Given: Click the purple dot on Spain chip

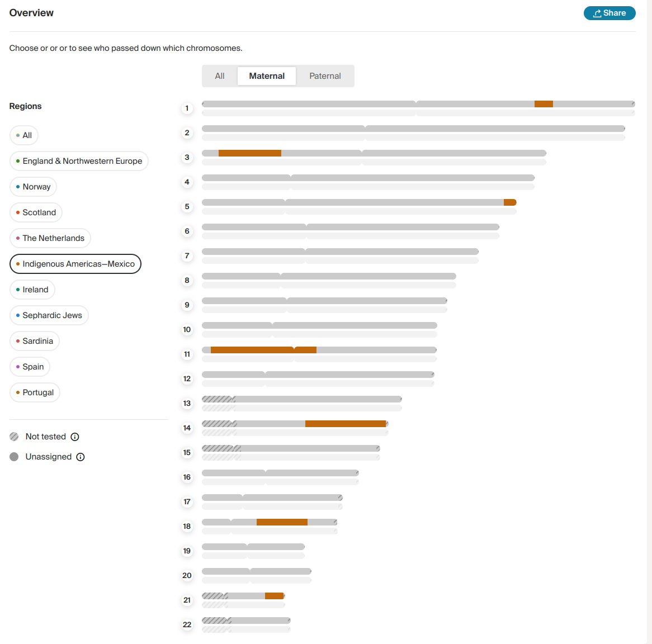Looking at the screenshot, I should tap(17, 367).
